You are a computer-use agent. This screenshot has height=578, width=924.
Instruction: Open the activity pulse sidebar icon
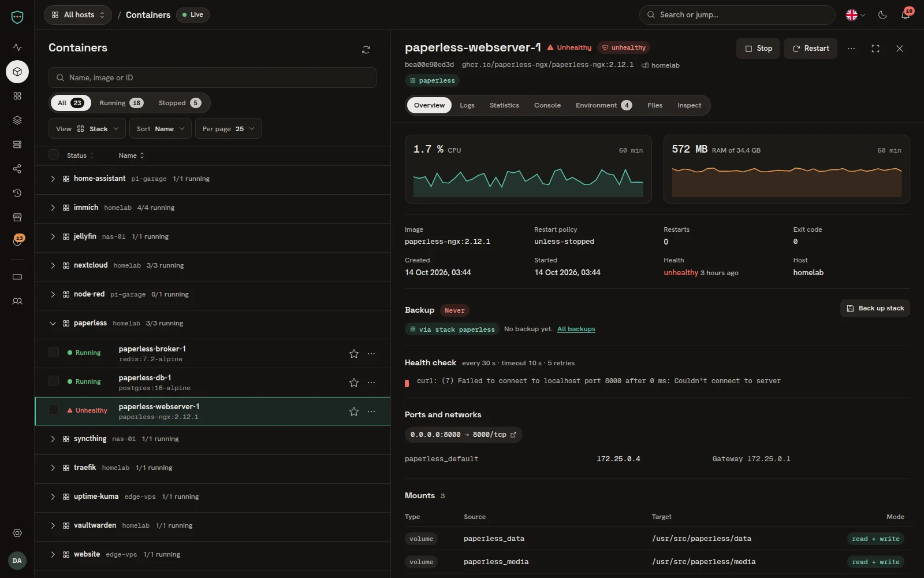click(17, 47)
